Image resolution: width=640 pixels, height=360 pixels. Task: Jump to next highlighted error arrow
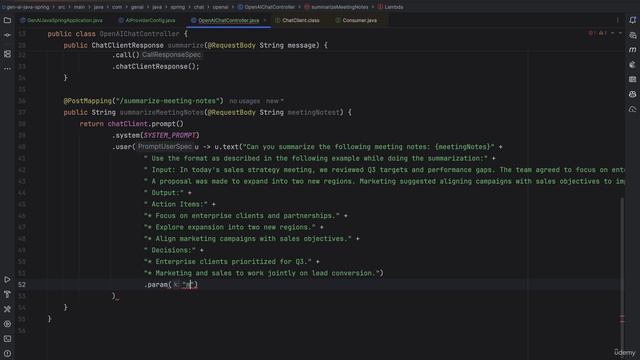[620, 33]
